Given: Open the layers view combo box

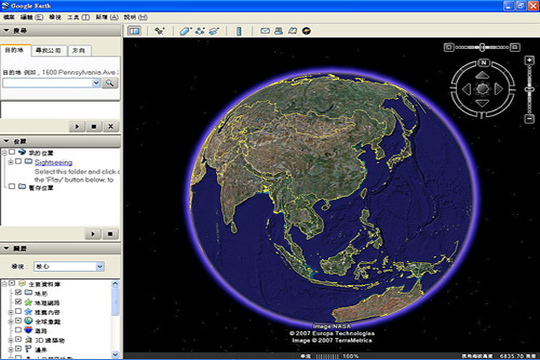Looking at the screenshot, I should [x=69, y=266].
